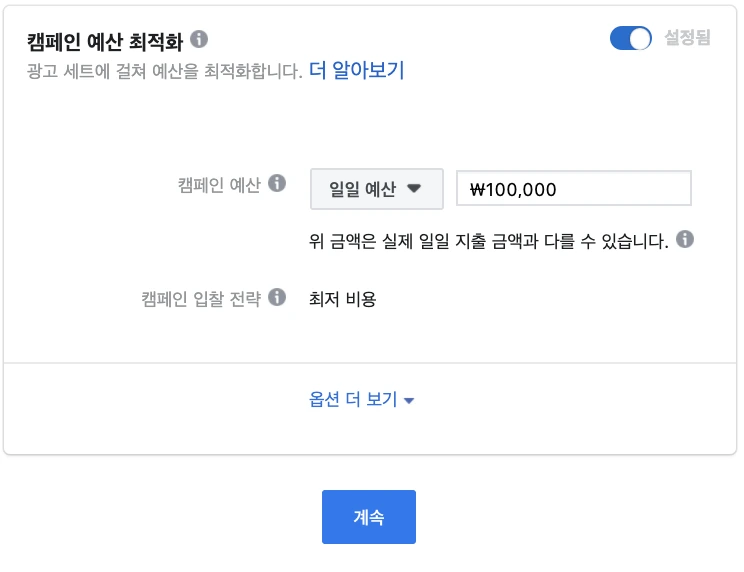Click the blue 계속 continue button

pos(369,517)
